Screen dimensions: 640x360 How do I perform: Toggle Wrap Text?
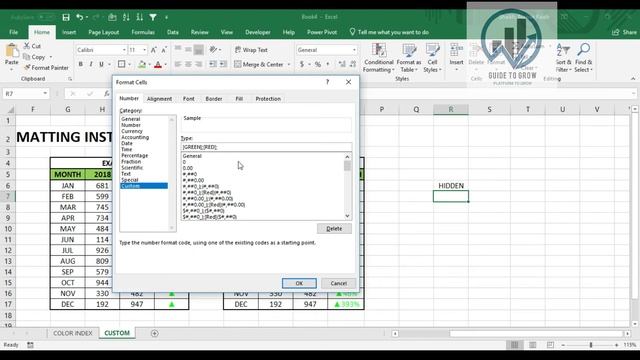(x=251, y=50)
